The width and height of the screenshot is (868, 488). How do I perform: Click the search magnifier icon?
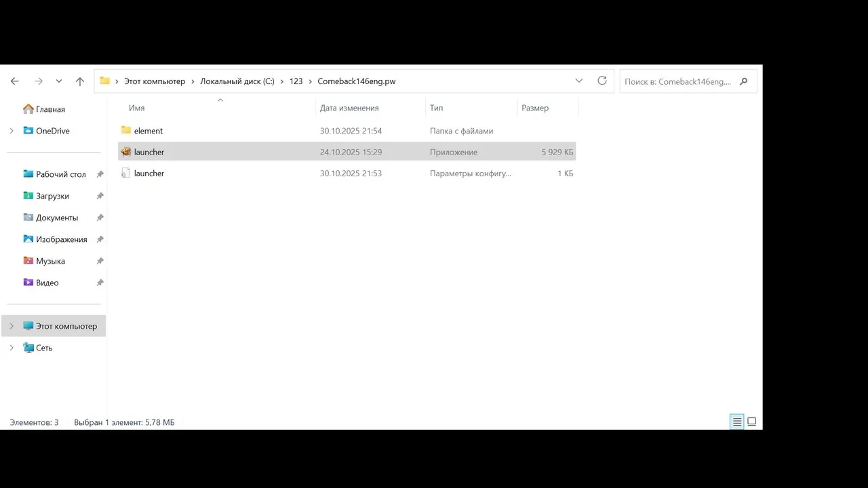click(744, 81)
